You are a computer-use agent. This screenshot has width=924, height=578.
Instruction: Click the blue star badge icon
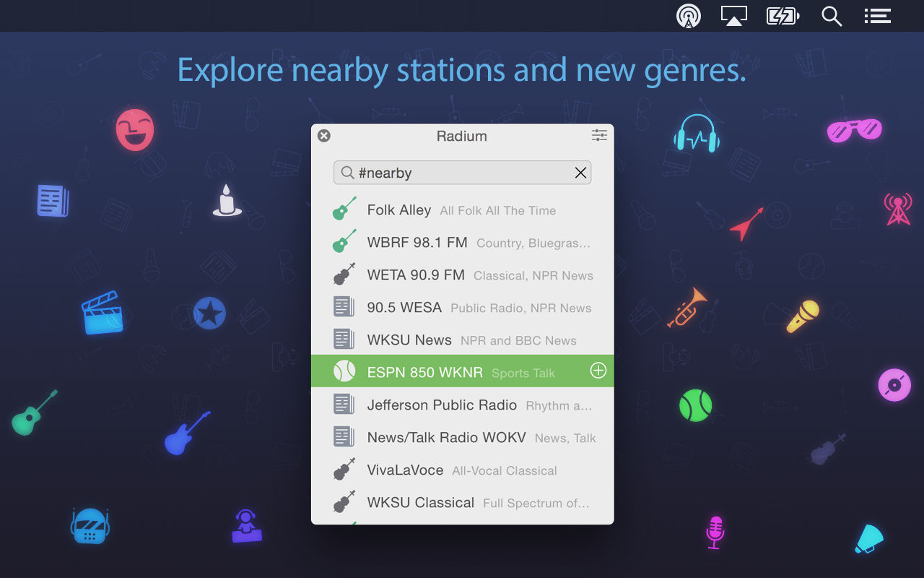tap(210, 314)
